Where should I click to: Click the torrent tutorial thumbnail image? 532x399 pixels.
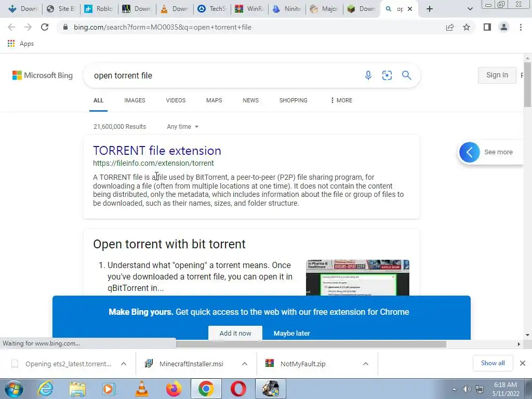357,277
